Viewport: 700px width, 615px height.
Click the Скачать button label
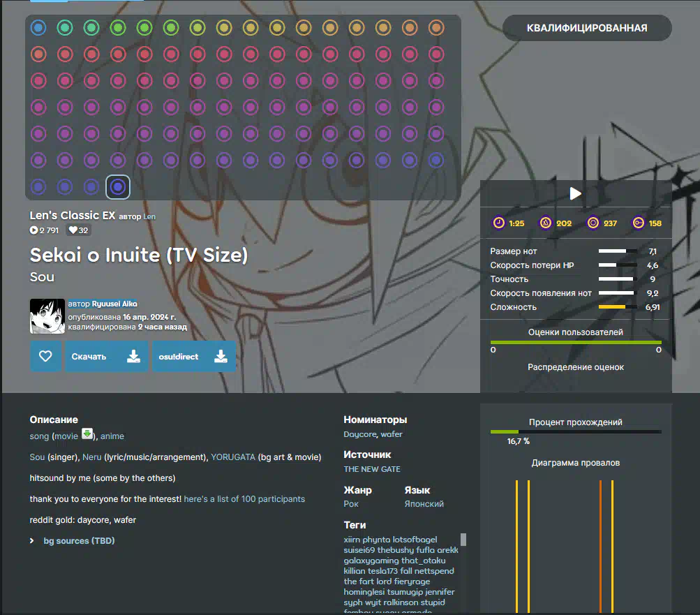click(89, 357)
